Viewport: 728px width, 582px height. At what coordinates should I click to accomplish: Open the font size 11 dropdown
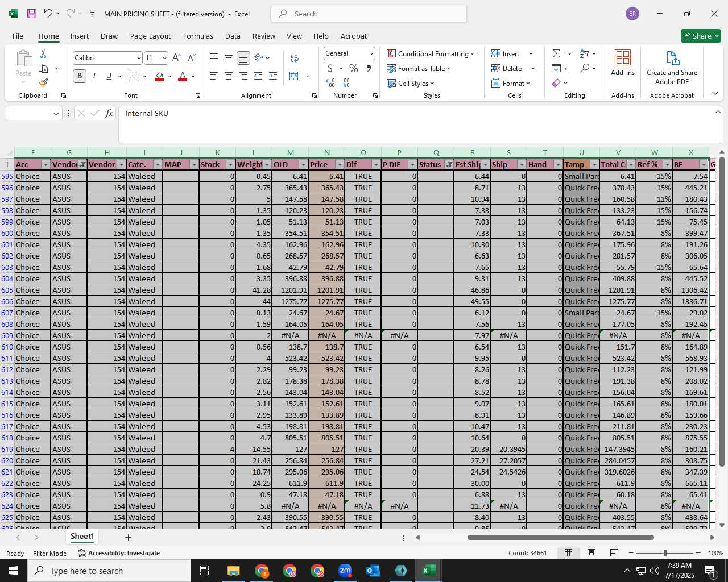[164, 58]
